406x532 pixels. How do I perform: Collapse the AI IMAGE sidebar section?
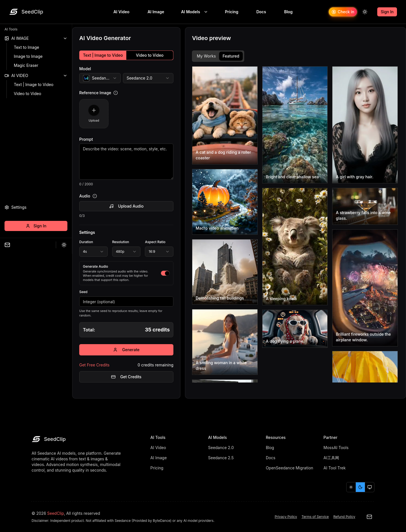(36, 38)
